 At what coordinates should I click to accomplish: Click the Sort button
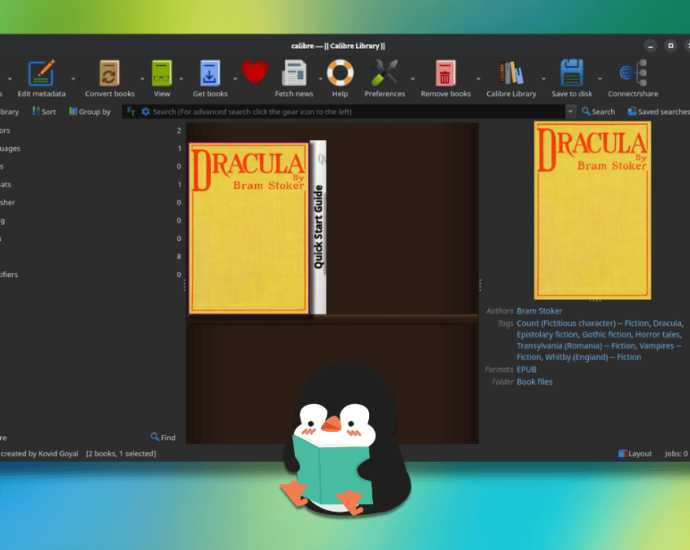44,112
